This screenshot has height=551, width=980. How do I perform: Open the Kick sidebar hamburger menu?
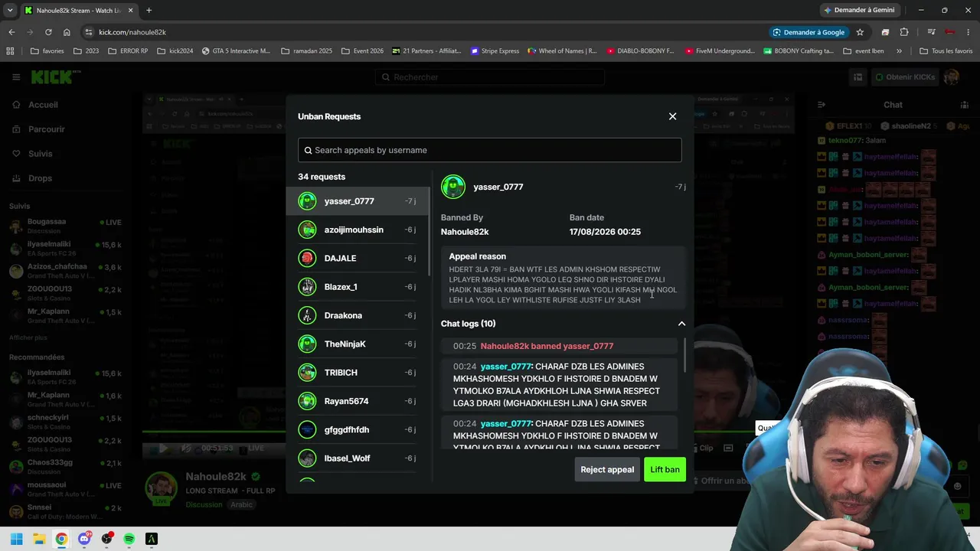pos(15,77)
